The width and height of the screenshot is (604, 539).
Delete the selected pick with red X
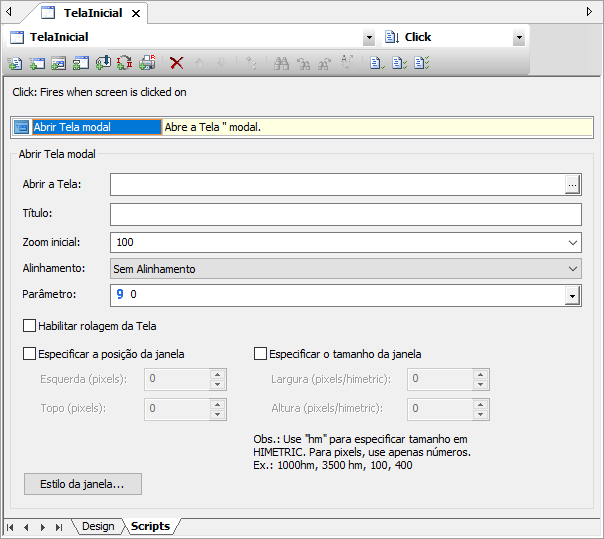[x=177, y=63]
